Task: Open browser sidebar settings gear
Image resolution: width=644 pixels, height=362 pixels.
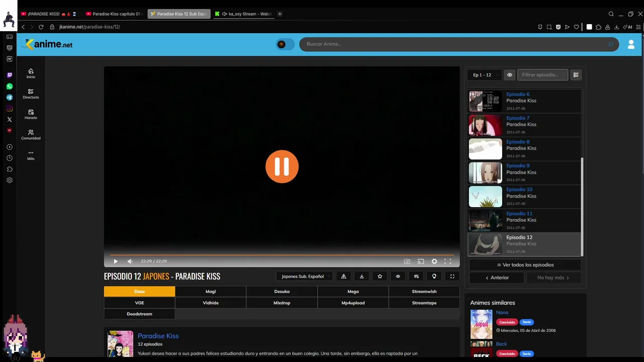Action: click(x=9, y=180)
